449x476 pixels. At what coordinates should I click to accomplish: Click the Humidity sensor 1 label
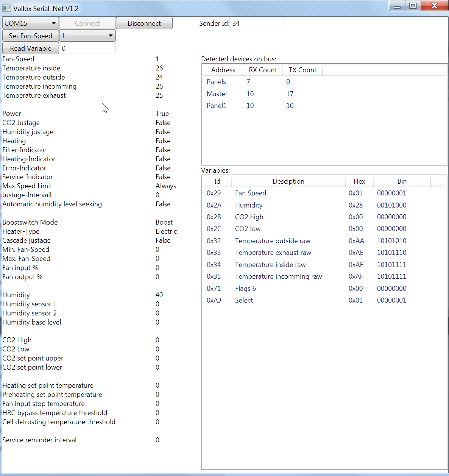tap(30, 304)
